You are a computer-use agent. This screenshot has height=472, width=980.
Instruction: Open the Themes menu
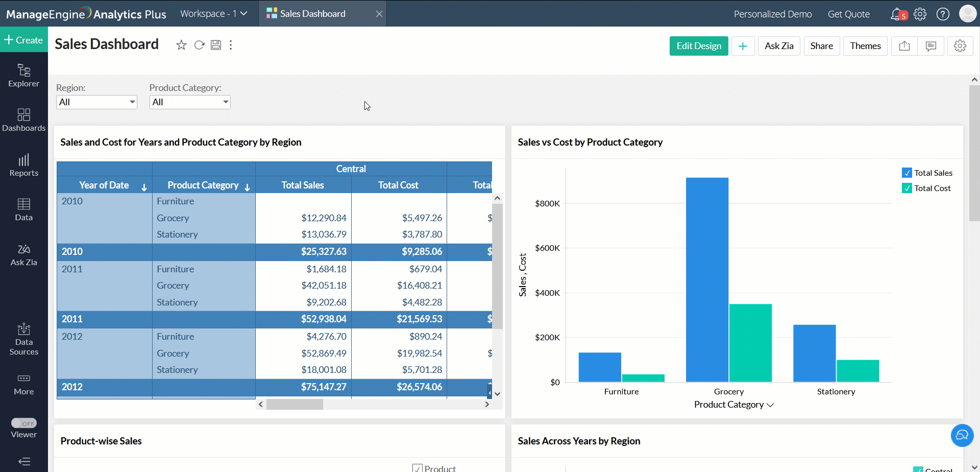pos(865,46)
